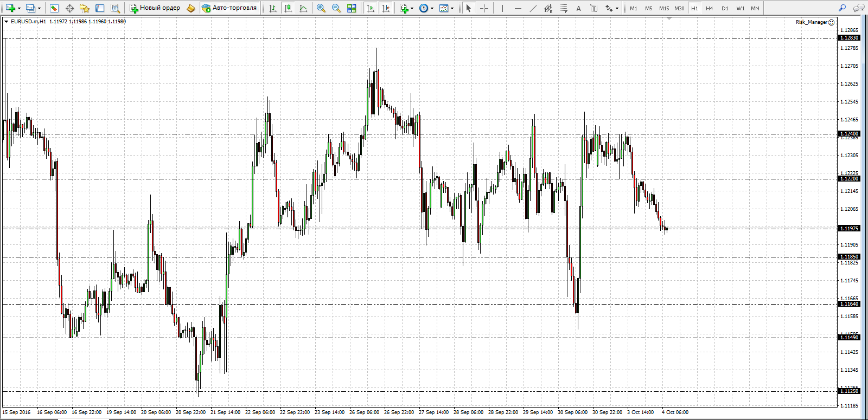The width and height of the screenshot is (868, 420).
Task: Open the chat messages icon
Action: click(x=858, y=8)
